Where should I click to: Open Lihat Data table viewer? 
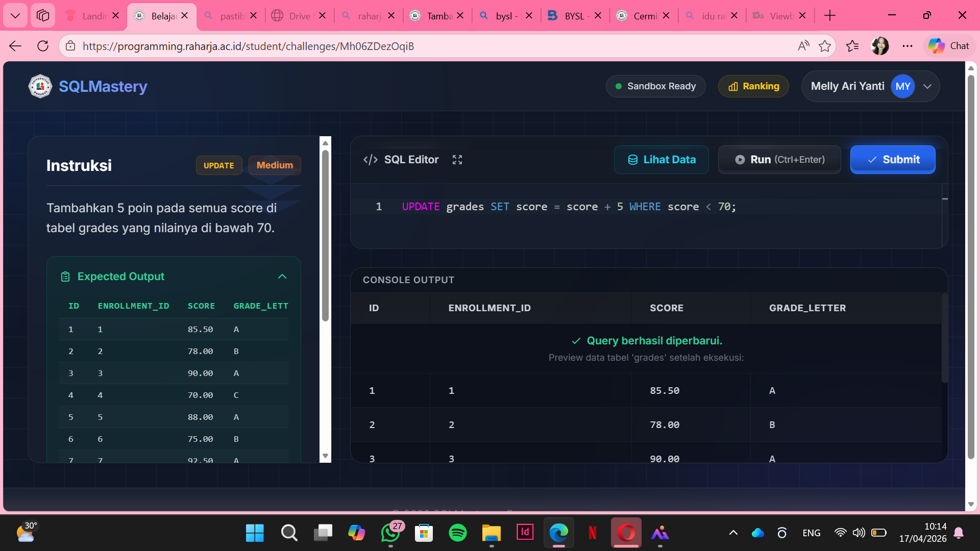pos(661,160)
